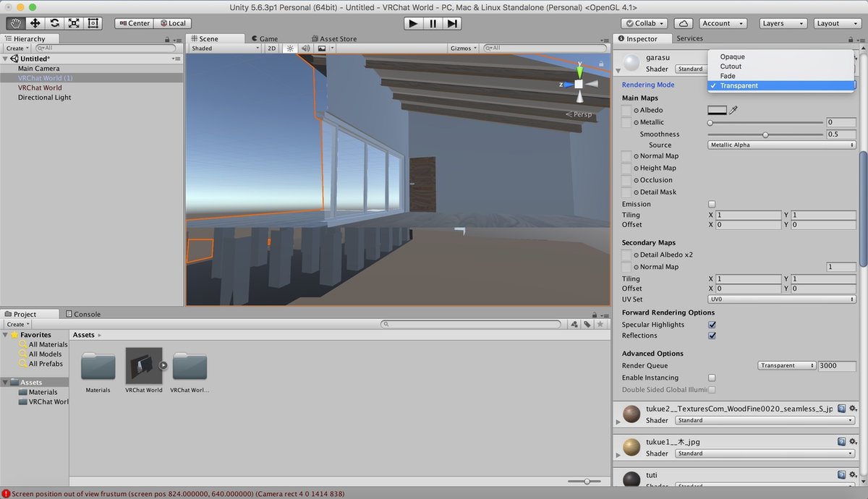
Task: Open the Metallic Alpha Source dropdown
Action: tap(781, 144)
